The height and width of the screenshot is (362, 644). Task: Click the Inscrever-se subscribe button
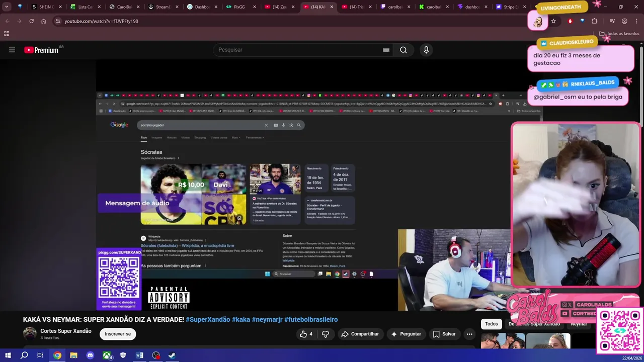point(118,334)
